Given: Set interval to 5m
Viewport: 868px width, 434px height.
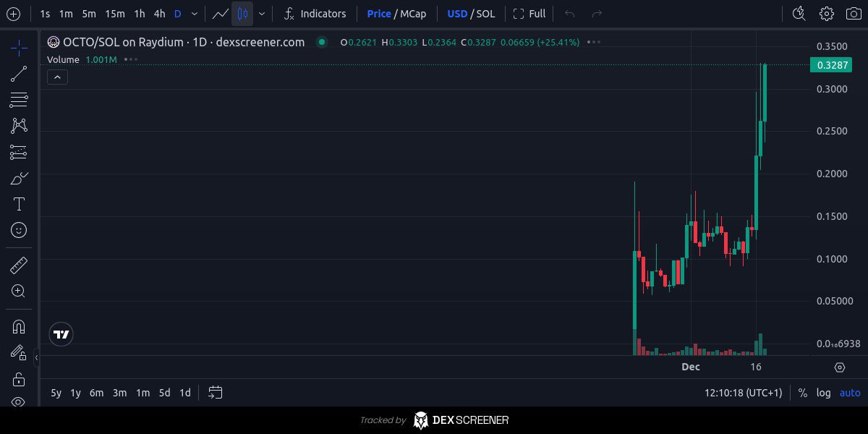Looking at the screenshot, I should click(88, 14).
